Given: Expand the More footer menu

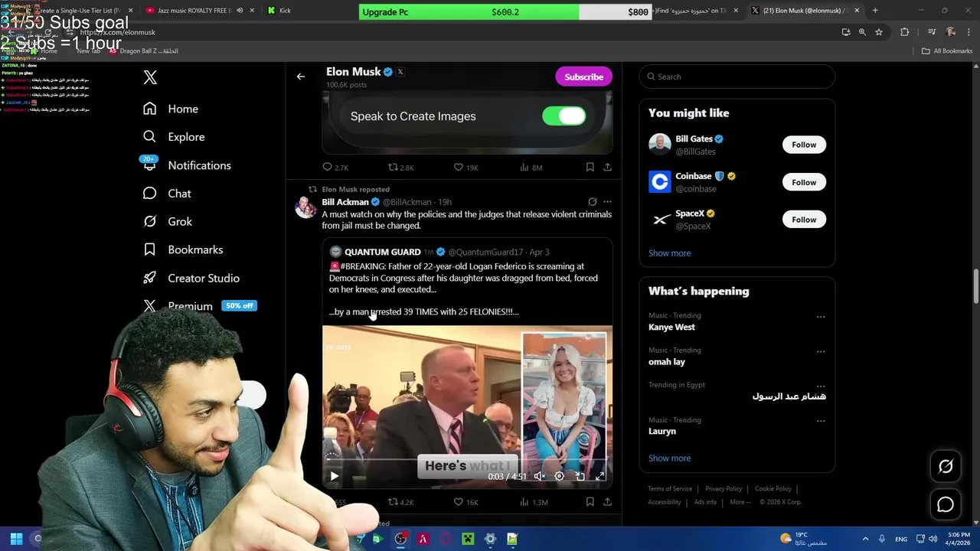Looking at the screenshot, I should (740, 502).
